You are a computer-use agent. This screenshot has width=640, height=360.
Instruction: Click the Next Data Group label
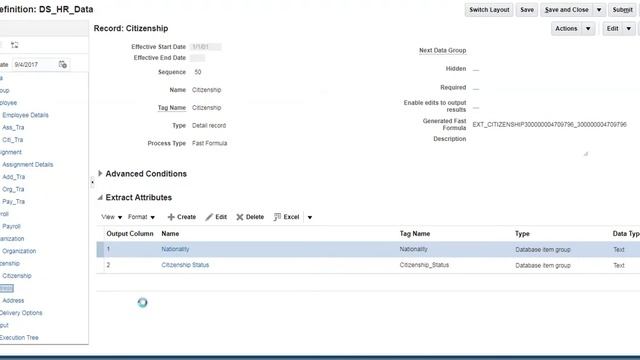pyautogui.click(x=442, y=50)
